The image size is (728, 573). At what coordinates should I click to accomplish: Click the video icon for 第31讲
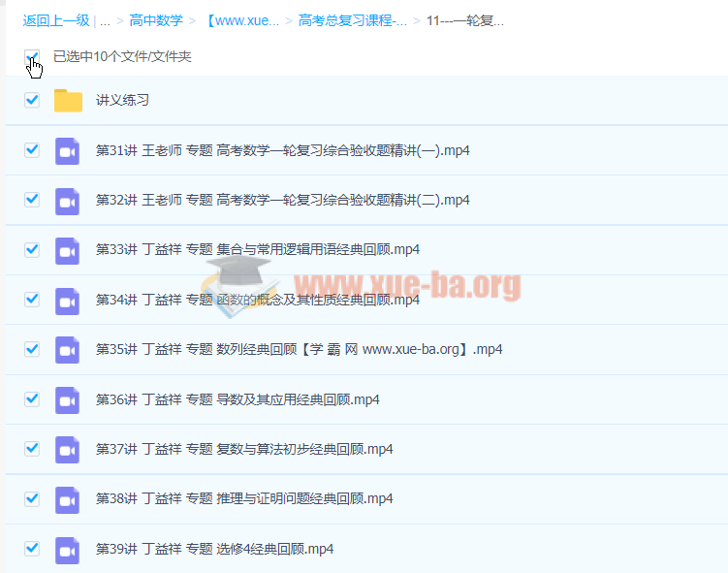pos(67,150)
